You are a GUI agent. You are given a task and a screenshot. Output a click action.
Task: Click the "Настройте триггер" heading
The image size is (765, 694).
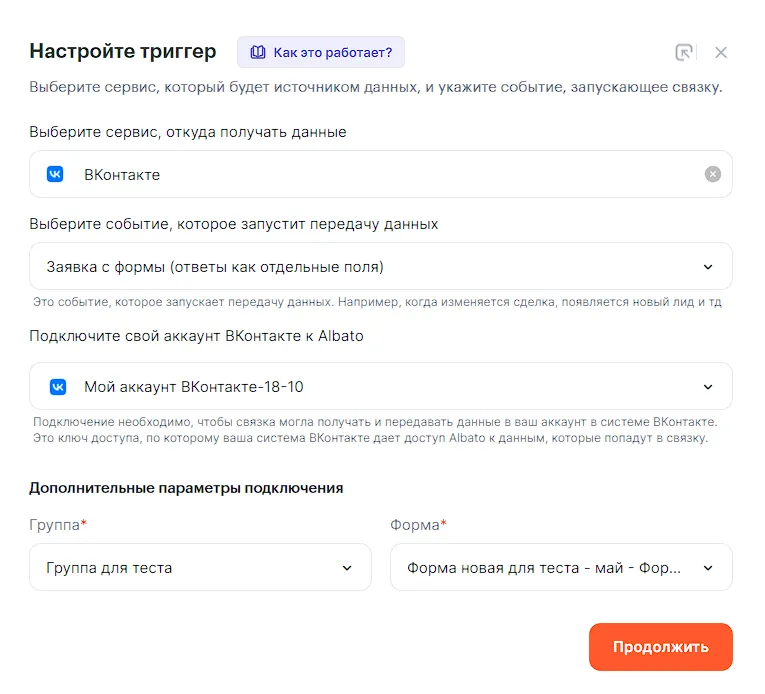pos(122,52)
